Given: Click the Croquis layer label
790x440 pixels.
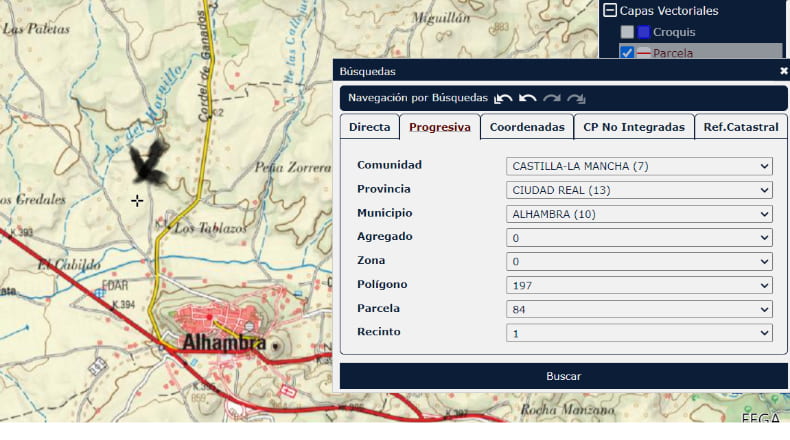Looking at the screenshot, I should pyautogui.click(x=674, y=32).
